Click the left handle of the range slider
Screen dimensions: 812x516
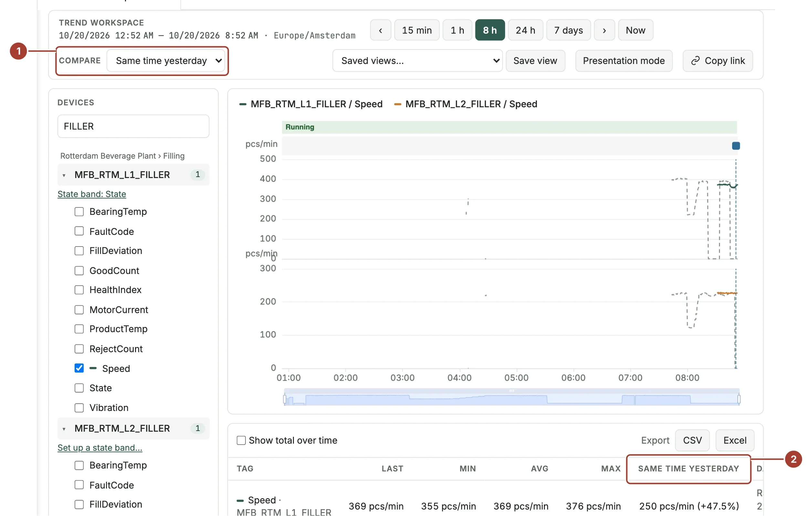[x=285, y=400]
